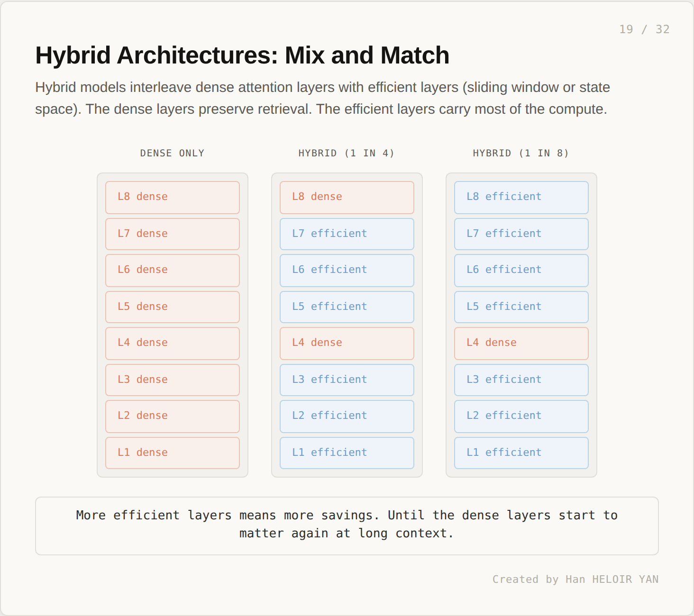Select 'L3 efficient' in Hybrid 1-in-8 column
The width and height of the screenshot is (694, 616).
(x=521, y=380)
